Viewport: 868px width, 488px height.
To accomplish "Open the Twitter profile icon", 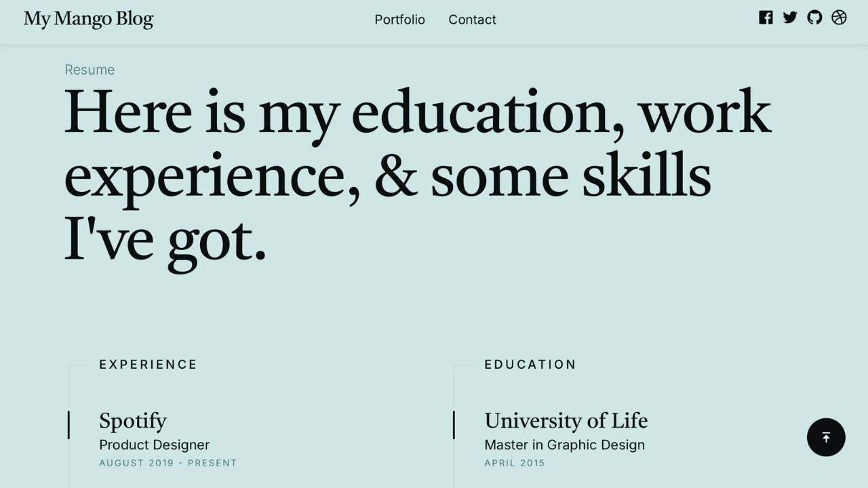I will point(790,18).
